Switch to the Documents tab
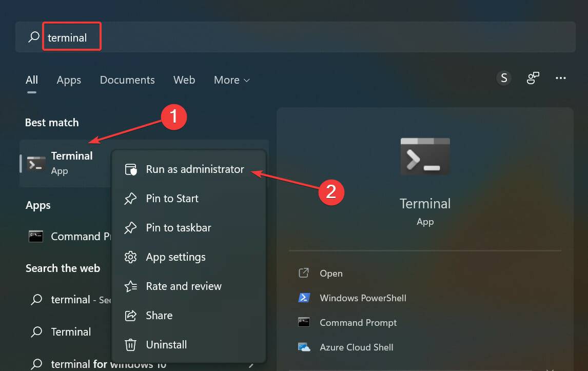 [x=127, y=80]
